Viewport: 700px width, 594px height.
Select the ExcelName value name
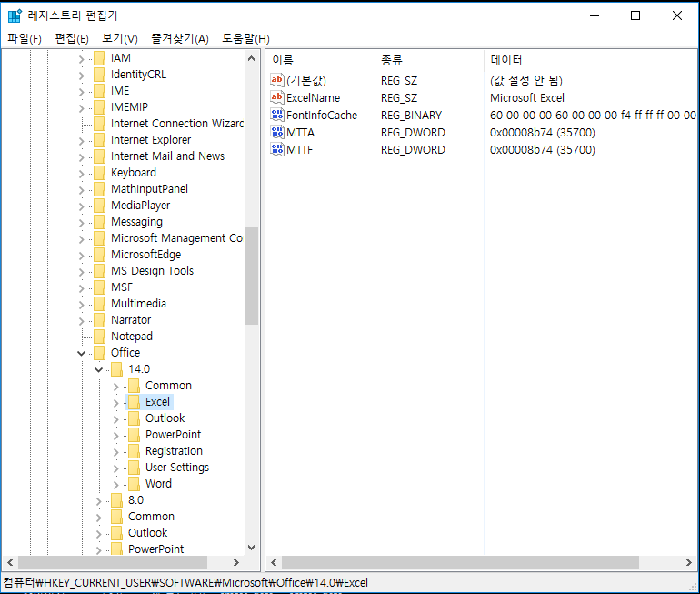point(314,98)
